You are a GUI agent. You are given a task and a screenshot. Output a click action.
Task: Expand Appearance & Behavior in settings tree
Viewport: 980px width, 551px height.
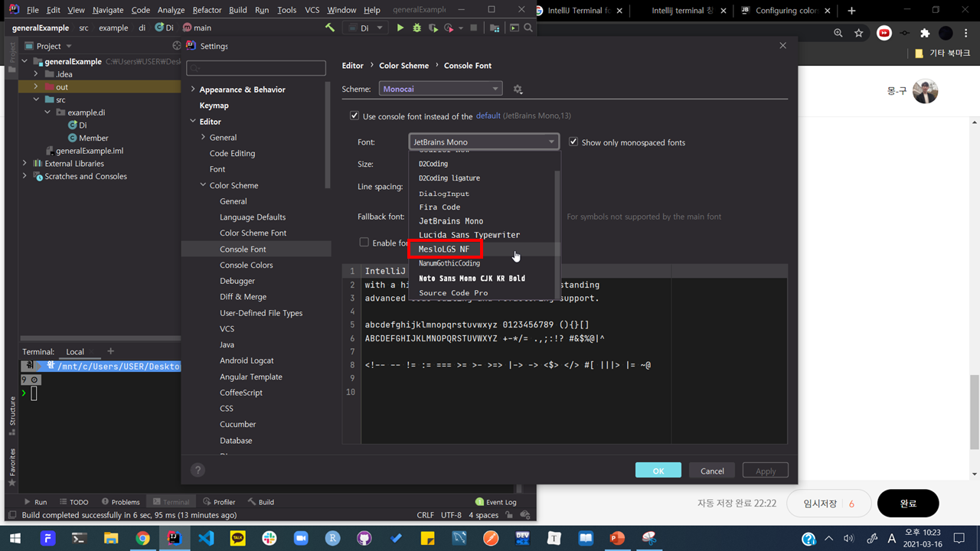(x=192, y=90)
